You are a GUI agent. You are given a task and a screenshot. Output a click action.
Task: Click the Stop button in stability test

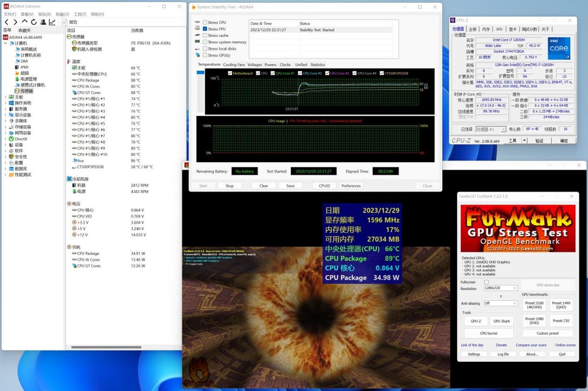pos(229,186)
